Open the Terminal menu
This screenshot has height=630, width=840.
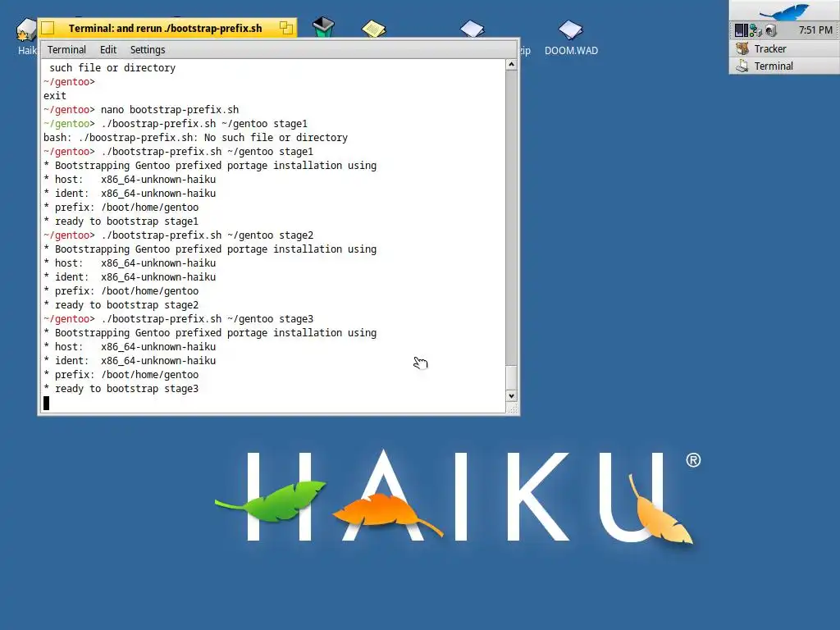click(x=66, y=50)
